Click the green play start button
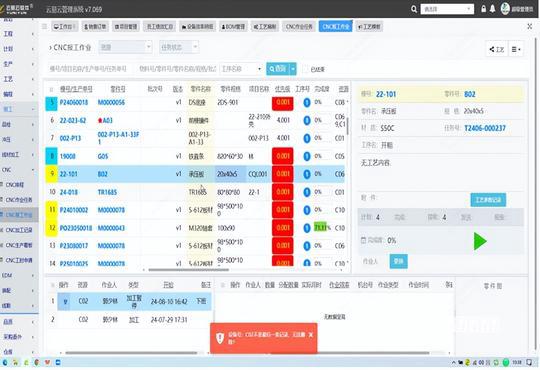The width and height of the screenshot is (540, 370). (x=480, y=241)
